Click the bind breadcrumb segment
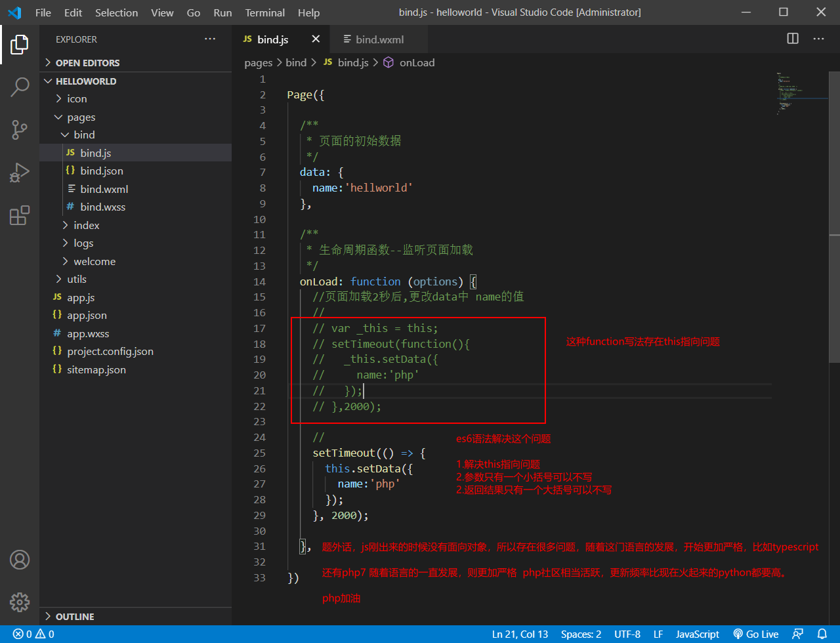This screenshot has width=840, height=643. [296, 62]
